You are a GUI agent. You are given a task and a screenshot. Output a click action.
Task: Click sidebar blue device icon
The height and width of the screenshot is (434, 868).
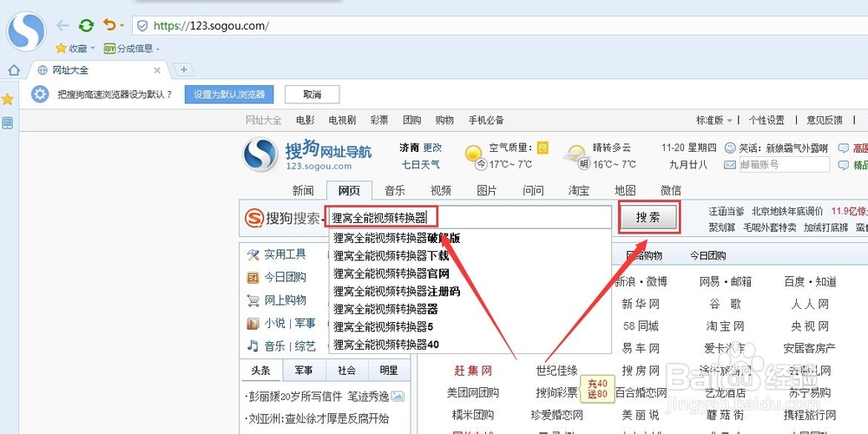click(7, 123)
